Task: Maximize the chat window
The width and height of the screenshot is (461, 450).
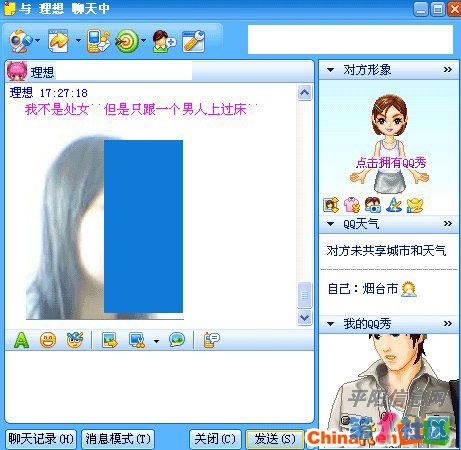Action: pyautogui.click(x=438, y=9)
